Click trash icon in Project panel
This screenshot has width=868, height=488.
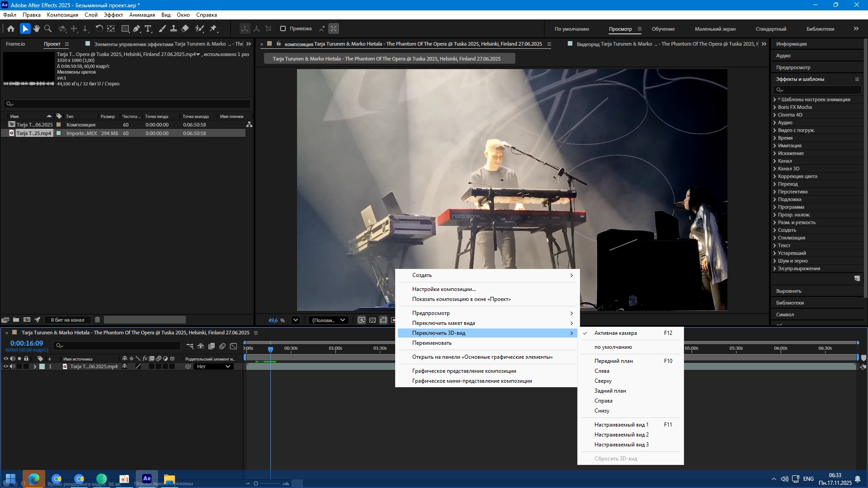pyautogui.click(x=97, y=319)
